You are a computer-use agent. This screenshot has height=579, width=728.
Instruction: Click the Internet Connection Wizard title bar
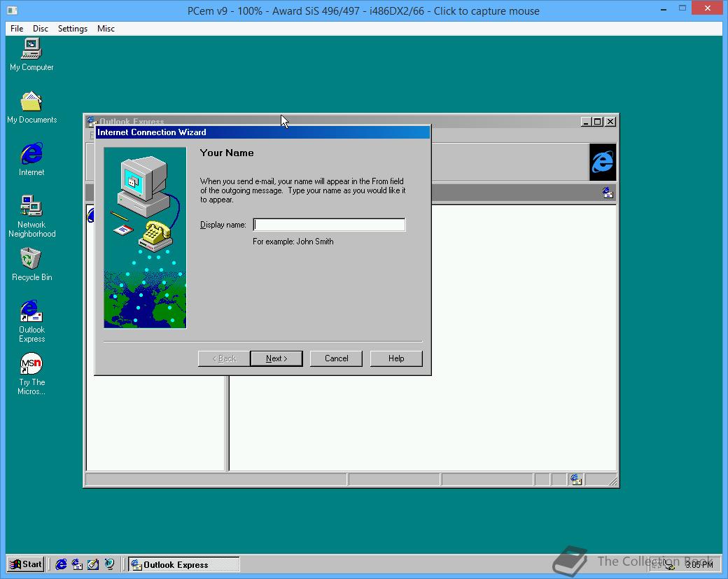(x=262, y=132)
